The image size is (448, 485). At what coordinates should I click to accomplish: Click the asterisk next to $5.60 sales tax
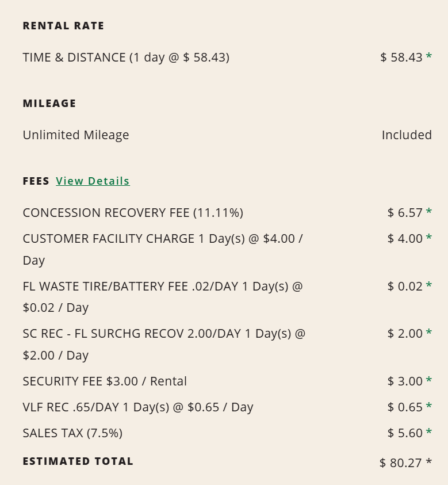pos(428,433)
